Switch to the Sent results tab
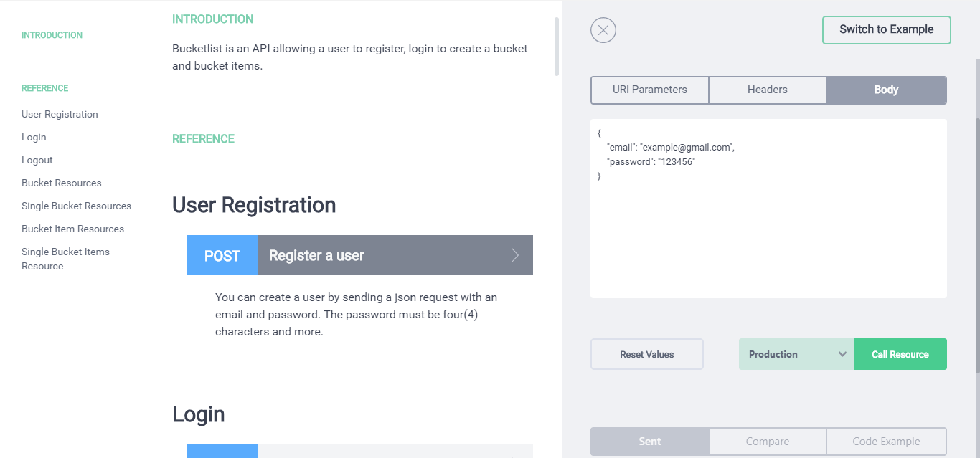Screen dimensions: 980x458 click(x=649, y=441)
